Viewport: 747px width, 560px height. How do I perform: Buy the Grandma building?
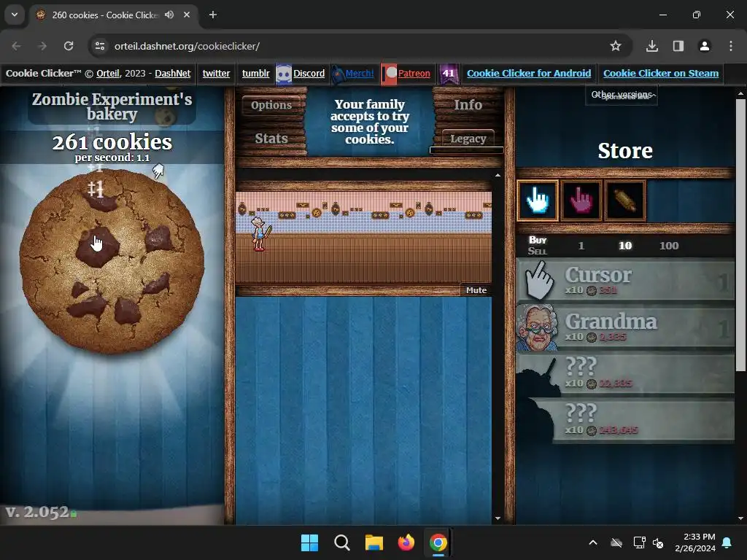(625, 327)
